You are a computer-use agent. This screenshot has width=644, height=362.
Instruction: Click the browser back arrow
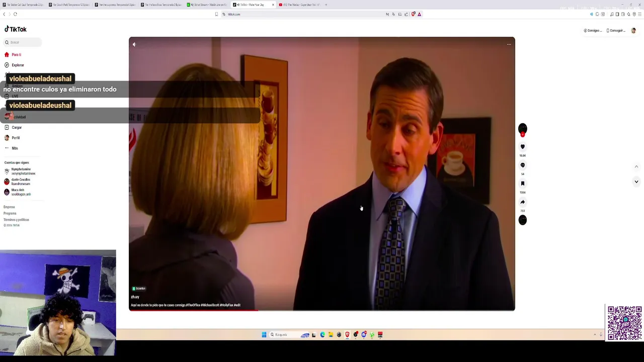click(x=5, y=14)
